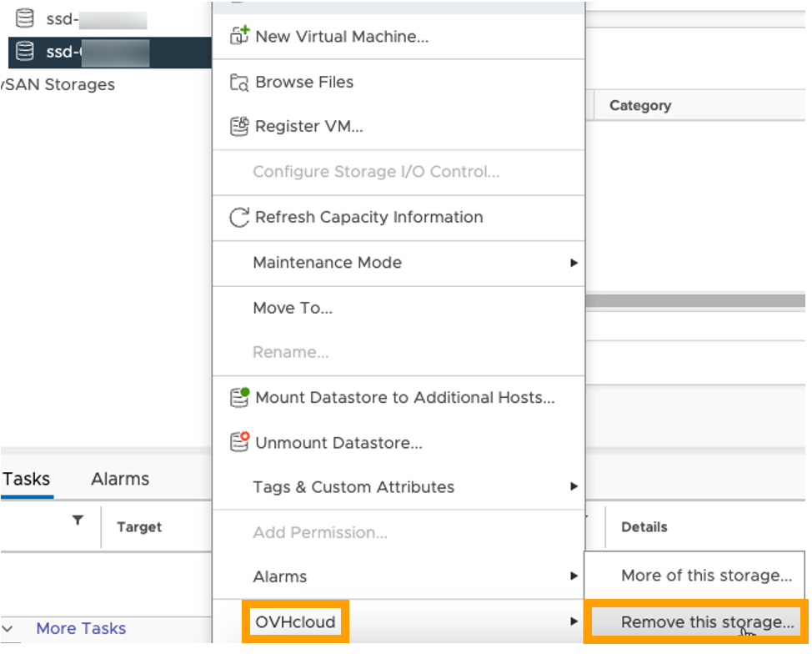Choose Mount Datastore to Additional Hosts…
812x654 pixels.
pos(398,397)
